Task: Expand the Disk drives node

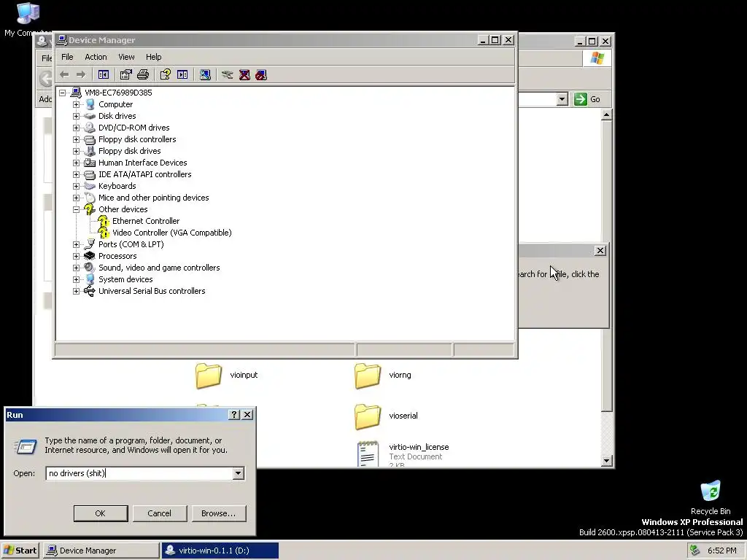Action: (76, 116)
